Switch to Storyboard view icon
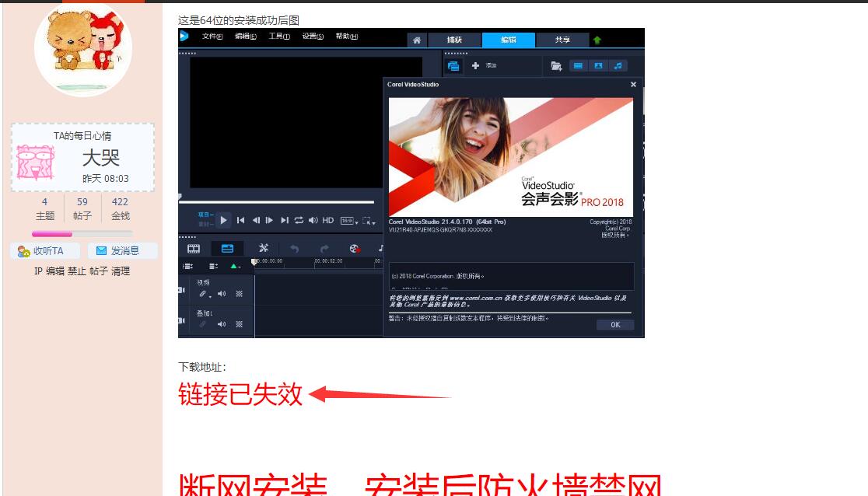 (194, 249)
